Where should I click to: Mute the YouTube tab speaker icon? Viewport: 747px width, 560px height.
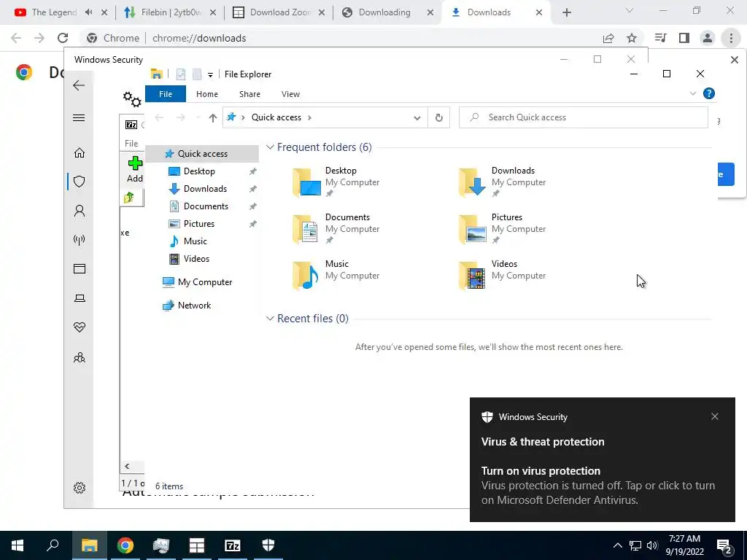tap(88, 12)
